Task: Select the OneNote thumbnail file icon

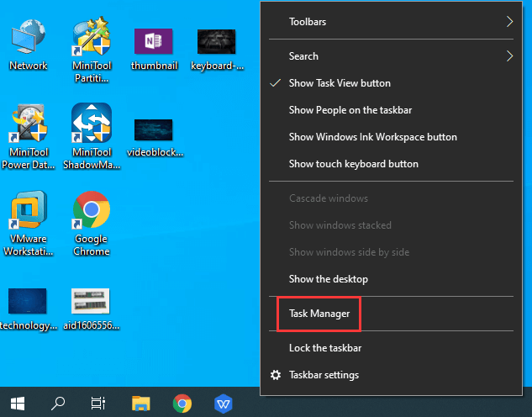Action: coord(153,41)
